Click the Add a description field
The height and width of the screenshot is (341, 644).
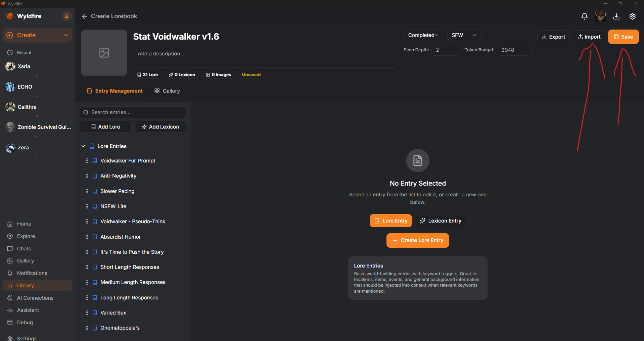[265, 57]
